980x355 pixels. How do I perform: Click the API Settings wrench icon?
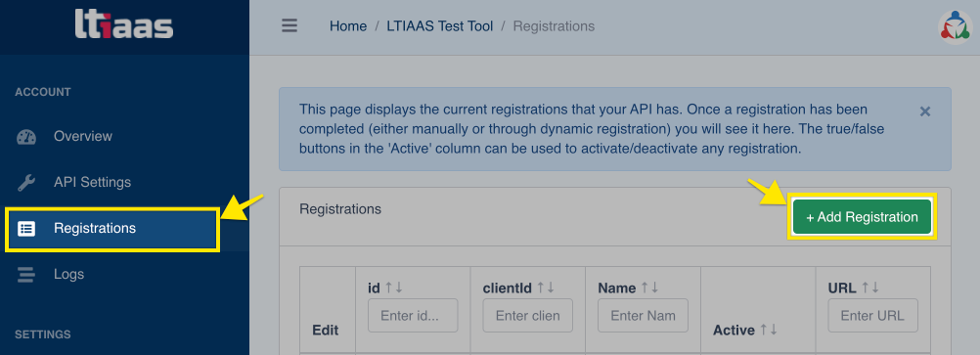point(26,183)
